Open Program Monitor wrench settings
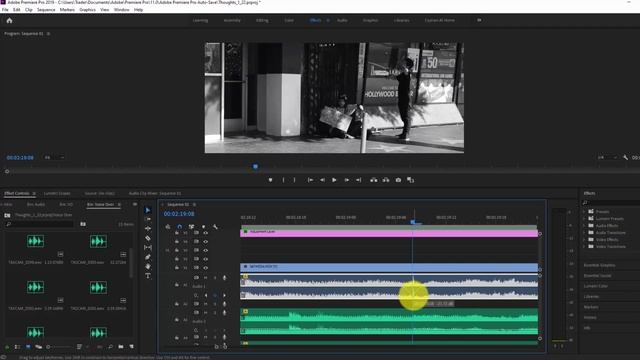Viewport: 640px width, 360px height. click(x=625, y=157)
